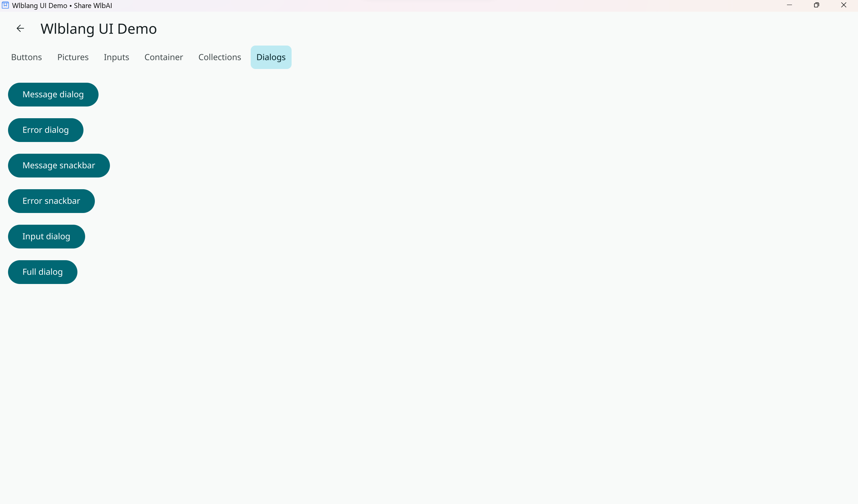This screenshot has height=504, width=858.
Task: Open the Full dialog
Action: tap(43, 272)
